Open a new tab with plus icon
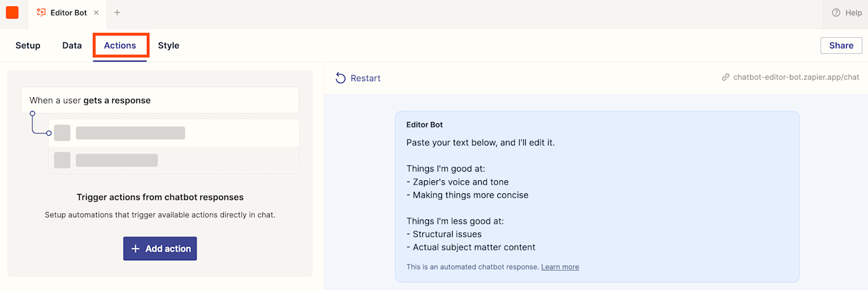This screenshot has height=290, width=868. [117, 12]
